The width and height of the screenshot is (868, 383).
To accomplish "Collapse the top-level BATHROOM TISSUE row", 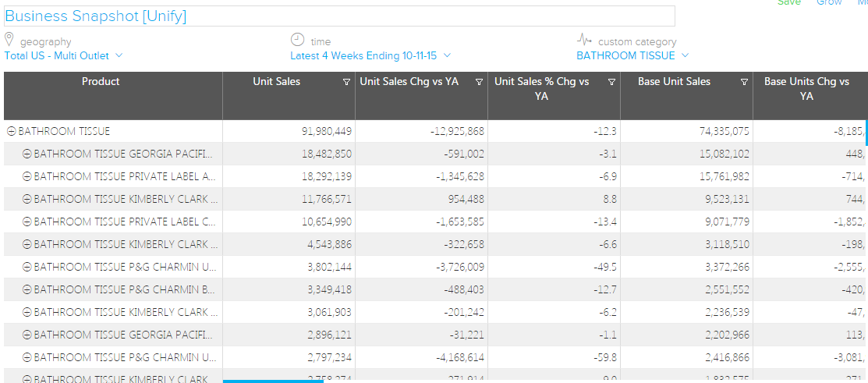I will pos(12,132).
